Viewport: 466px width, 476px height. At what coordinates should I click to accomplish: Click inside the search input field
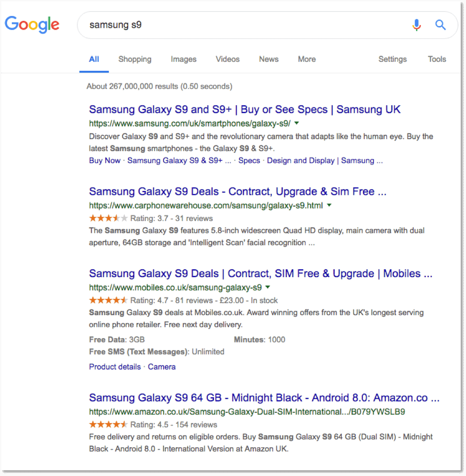[x=221, y=25]
